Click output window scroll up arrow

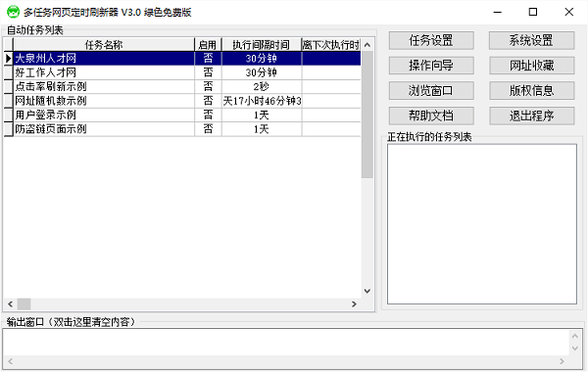(x=575, y=336)
